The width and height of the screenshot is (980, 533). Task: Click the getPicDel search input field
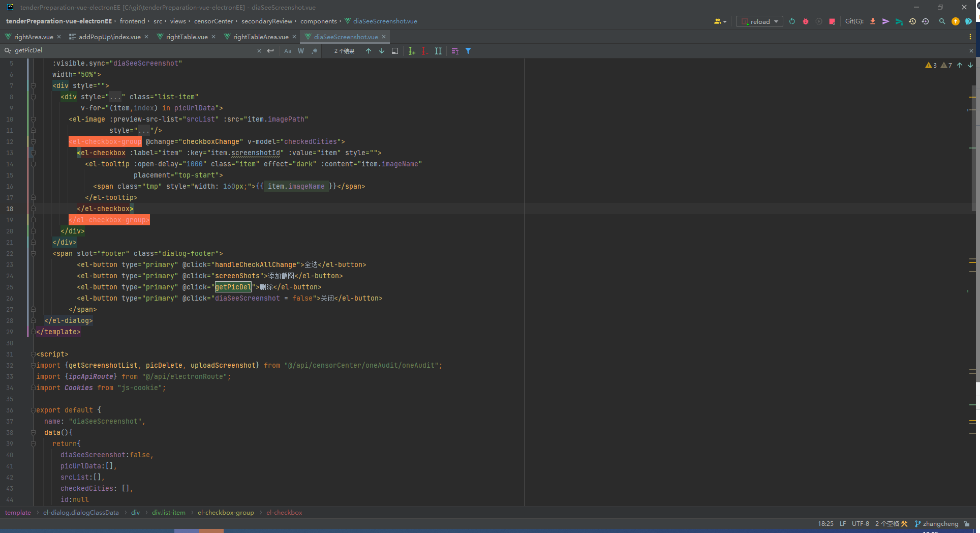coord(132,51)
